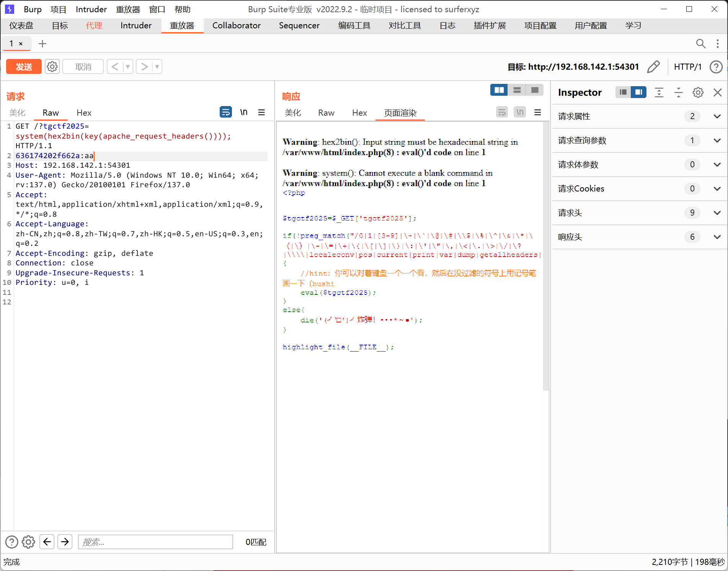
Task: Expand all Inspector sections
Action: coord(659,92)
